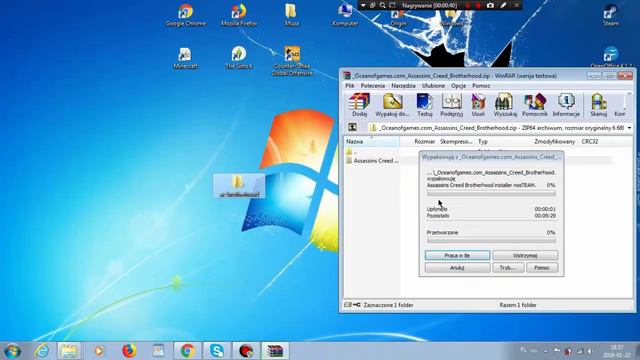Click the Dodaj toolbar icon in WinRAR

click(360, 105)
